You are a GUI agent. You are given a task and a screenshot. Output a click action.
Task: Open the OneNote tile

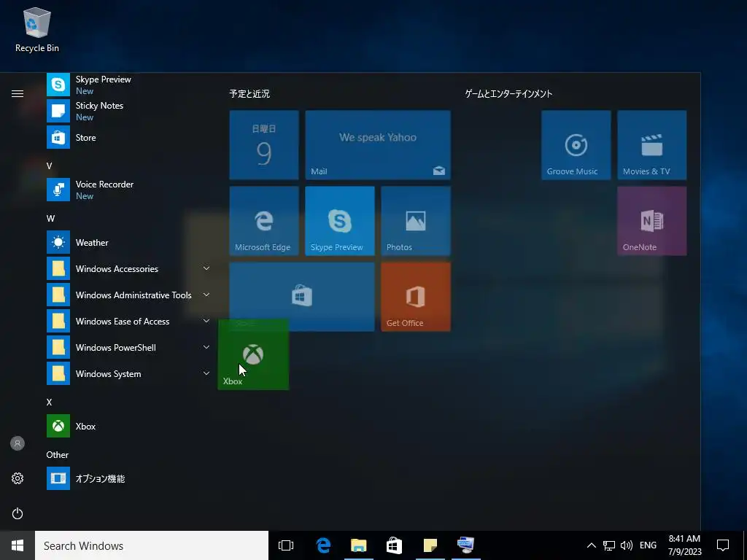651,221
